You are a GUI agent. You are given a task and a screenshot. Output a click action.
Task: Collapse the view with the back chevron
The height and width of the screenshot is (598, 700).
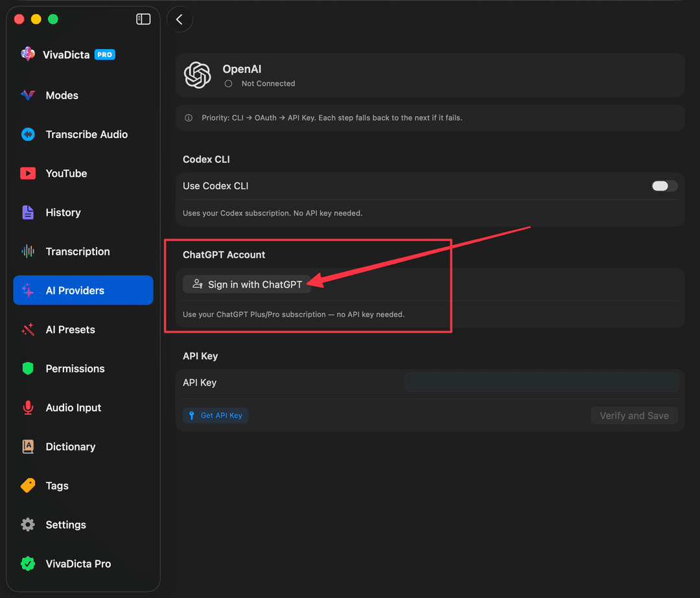[x=180, y=19]
